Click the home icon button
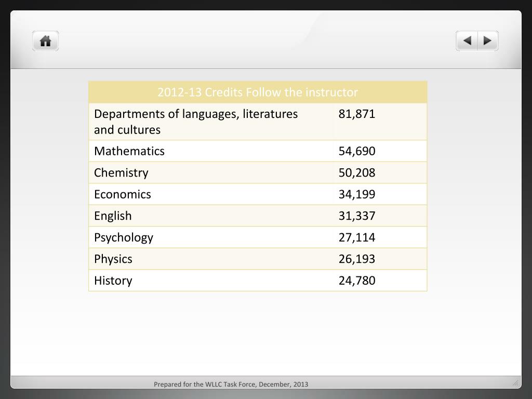The image size is (532, 399). (46, 41)
